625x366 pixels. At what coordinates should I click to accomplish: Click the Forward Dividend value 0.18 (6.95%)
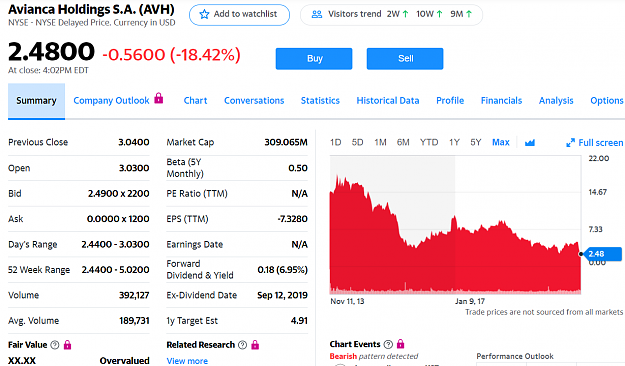[283, 270]
